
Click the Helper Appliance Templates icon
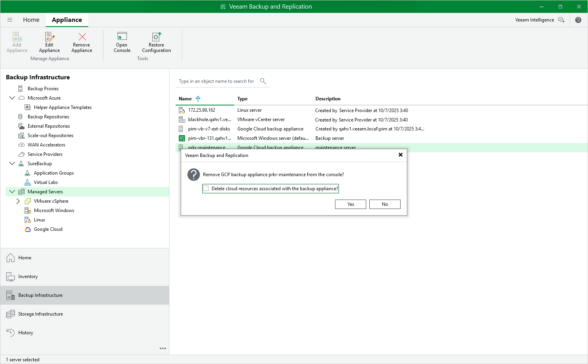click(x=27, y=107)
